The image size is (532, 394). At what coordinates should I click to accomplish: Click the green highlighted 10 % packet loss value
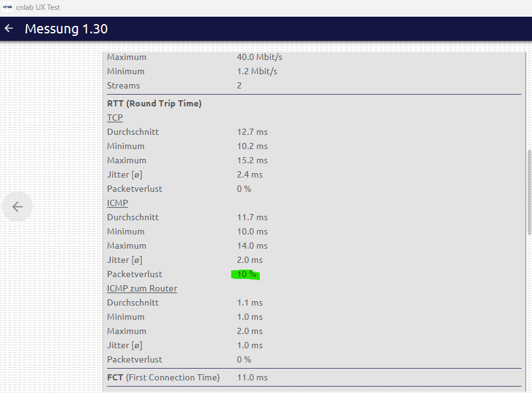[246, 274]
